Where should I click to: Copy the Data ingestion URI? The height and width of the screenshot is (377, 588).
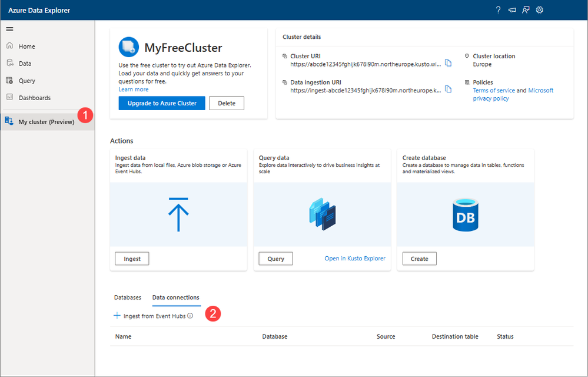[x=448, y=89]
